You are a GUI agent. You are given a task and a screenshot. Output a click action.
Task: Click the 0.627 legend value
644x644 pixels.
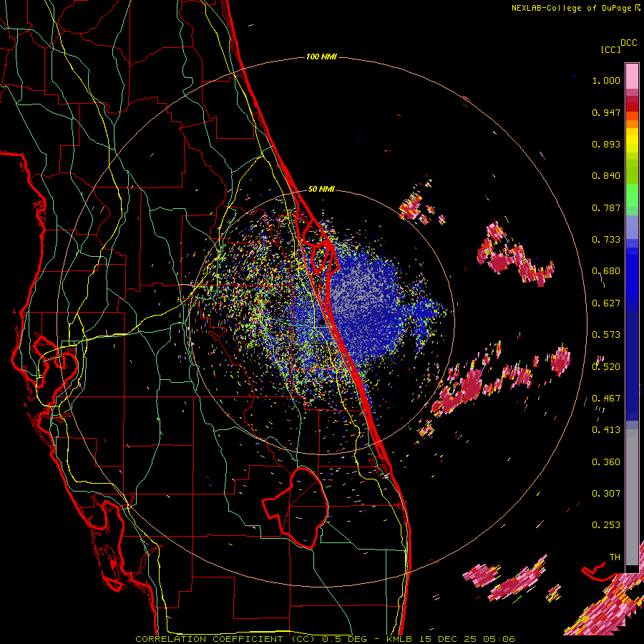tap(606, 303)
